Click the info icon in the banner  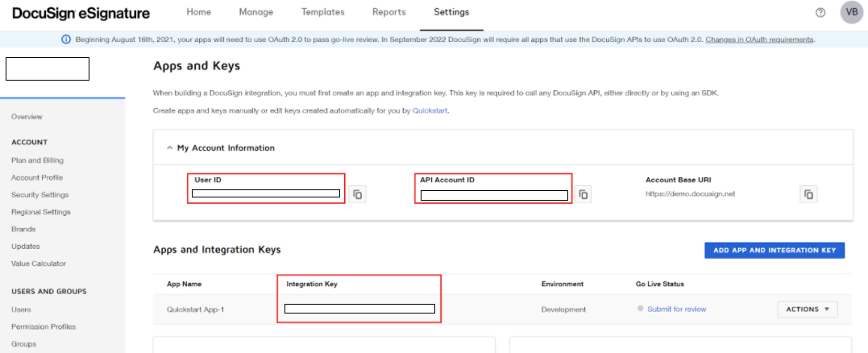66,39
